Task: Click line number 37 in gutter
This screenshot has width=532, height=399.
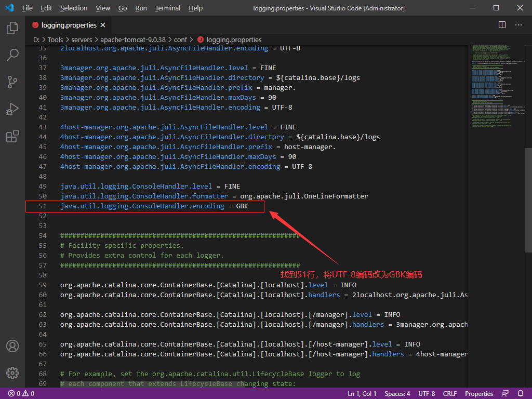Action: coord(43,68)
